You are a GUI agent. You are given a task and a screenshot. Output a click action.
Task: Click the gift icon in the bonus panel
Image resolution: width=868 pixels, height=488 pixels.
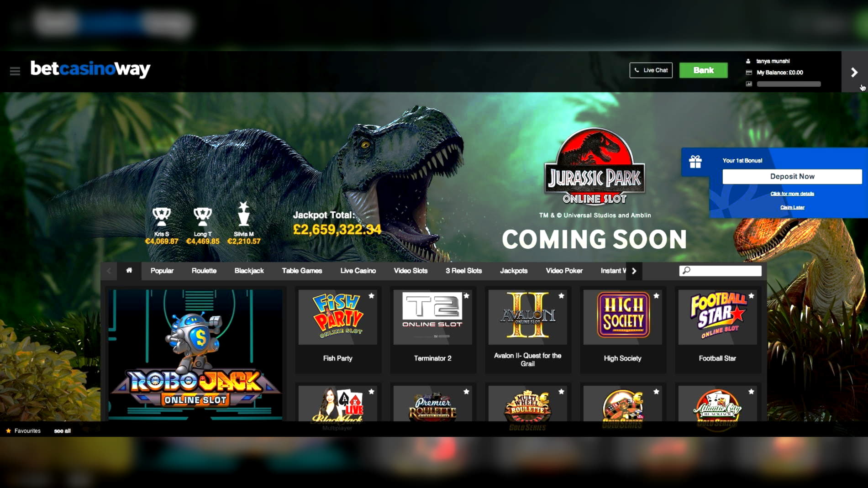point(695,162)
